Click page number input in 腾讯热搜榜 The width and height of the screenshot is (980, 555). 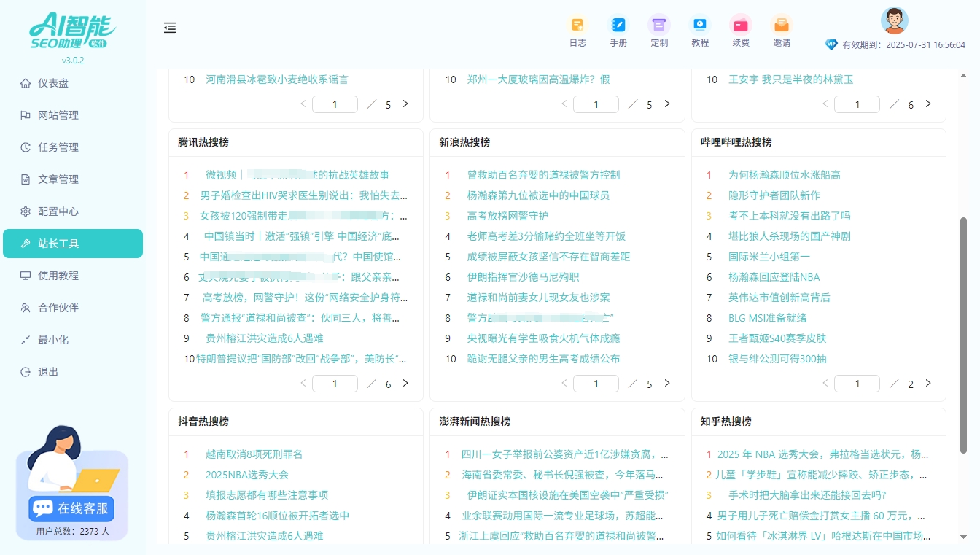pos(335,384)
